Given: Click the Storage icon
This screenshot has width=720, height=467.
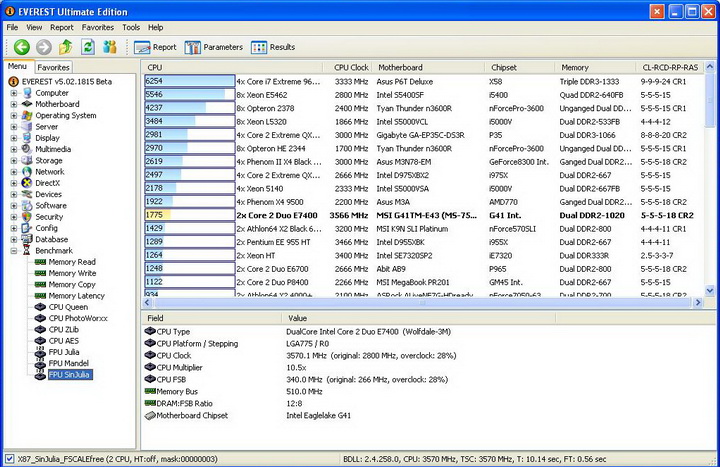Looking at the screenshot, I should (27, 160).
